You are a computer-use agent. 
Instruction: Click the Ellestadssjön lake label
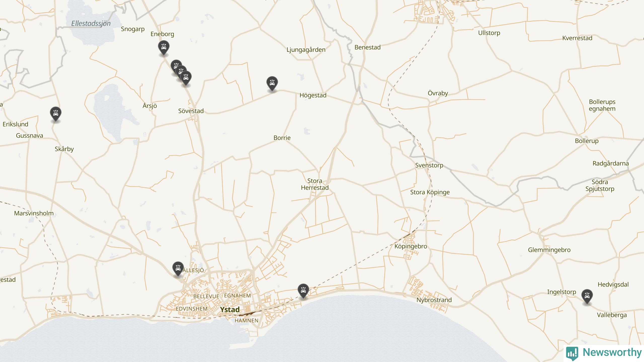point(91,24)
